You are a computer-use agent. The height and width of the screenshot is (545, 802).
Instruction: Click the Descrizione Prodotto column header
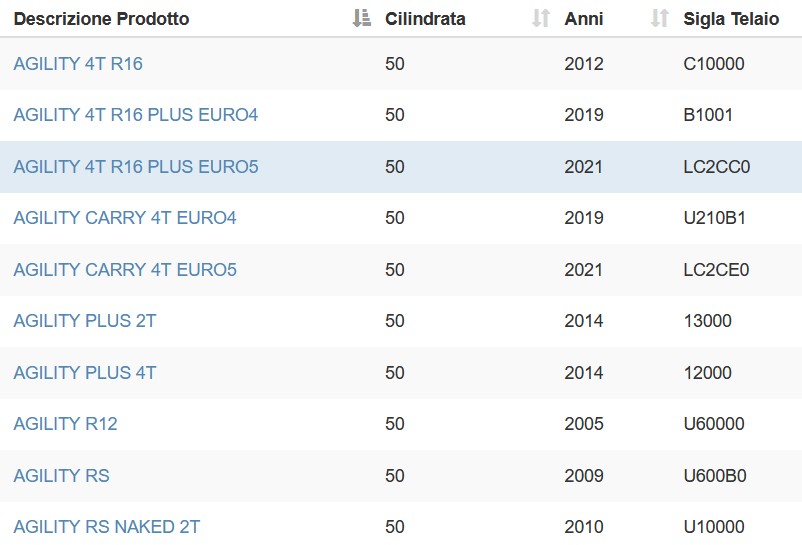coord(101,19)
